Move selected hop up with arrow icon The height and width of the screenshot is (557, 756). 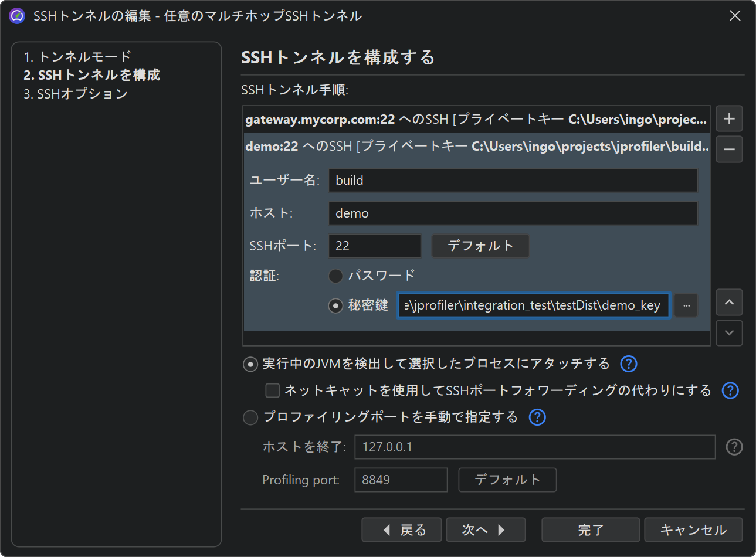[x=729, y=303]
